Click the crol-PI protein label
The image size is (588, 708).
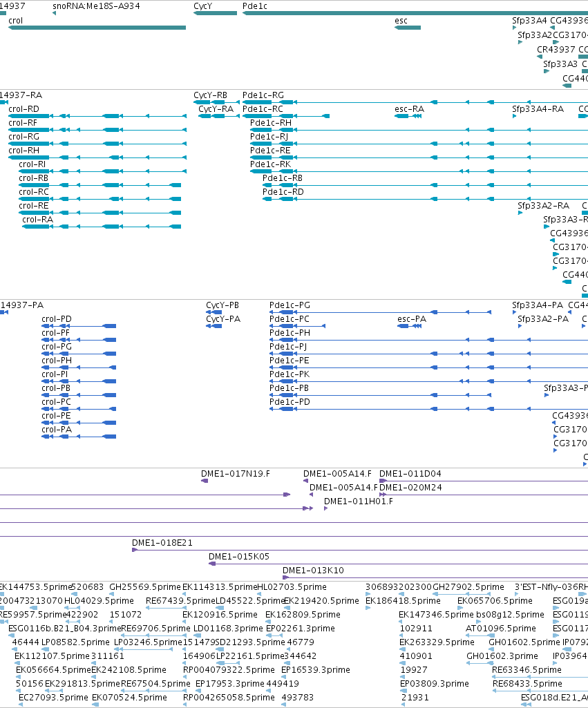coord(55,374)
